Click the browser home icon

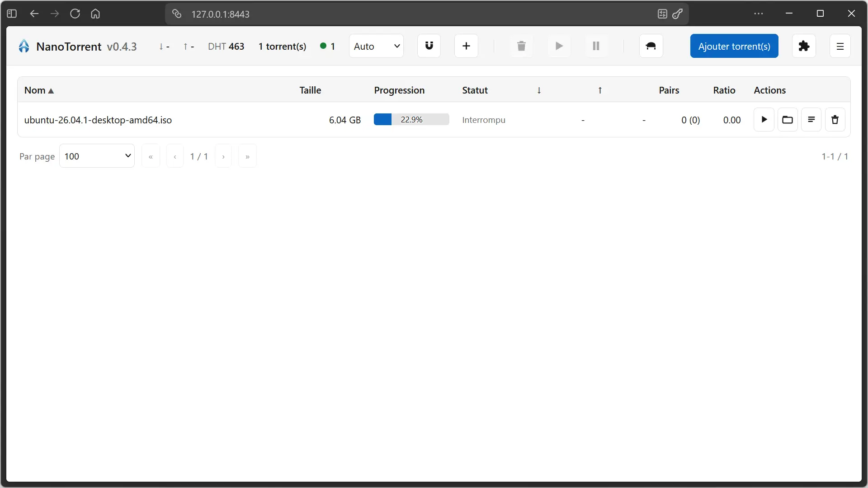pyautogui.click(x=95, y=14)
